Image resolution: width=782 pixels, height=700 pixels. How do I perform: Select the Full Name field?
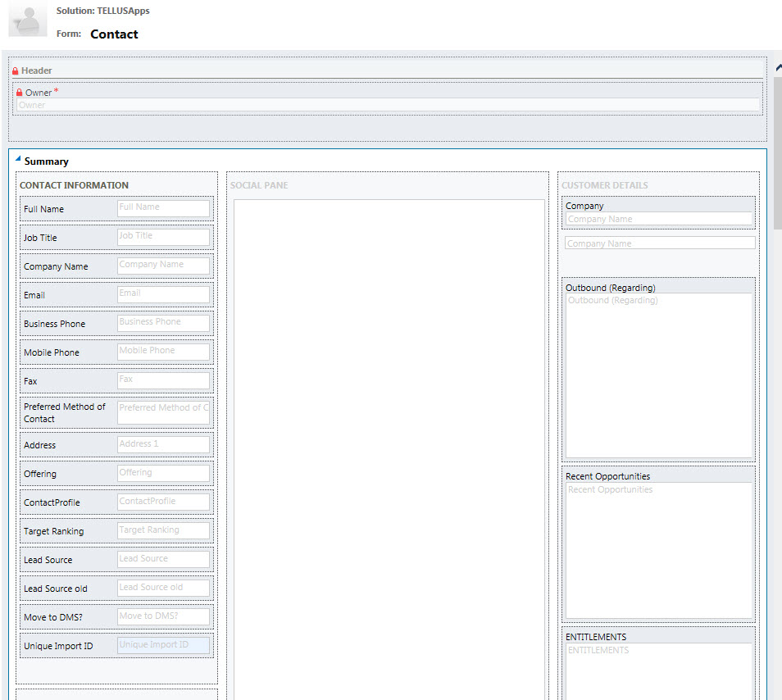pos(163,208)
